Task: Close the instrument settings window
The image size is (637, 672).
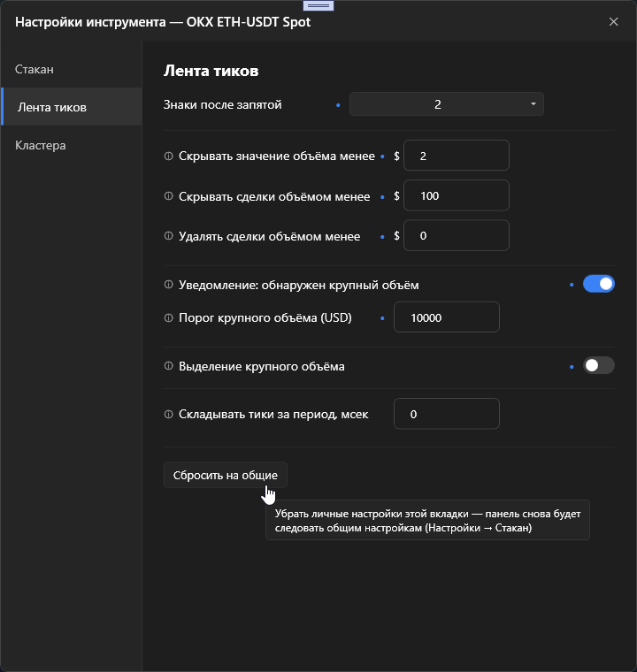Action: [x=613, y=22]
